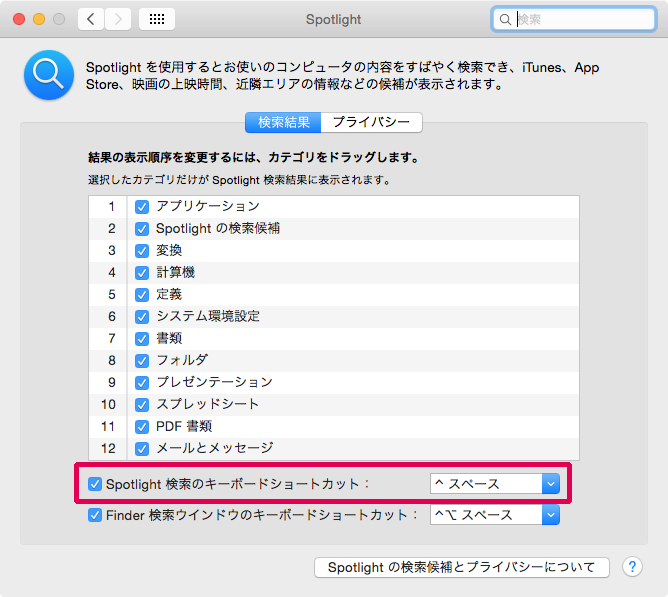
Task: Select the スプレッドシート row label
Action: [x=207, y=404]
